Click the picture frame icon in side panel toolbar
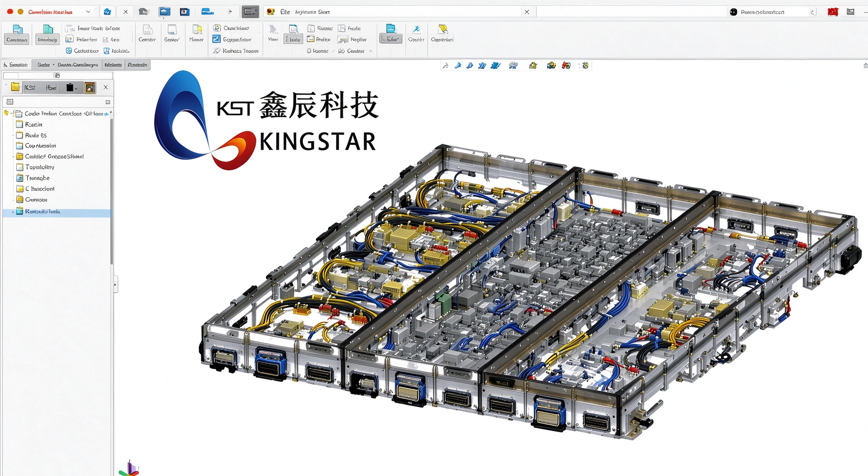868x476 pixels. [90, 87]
